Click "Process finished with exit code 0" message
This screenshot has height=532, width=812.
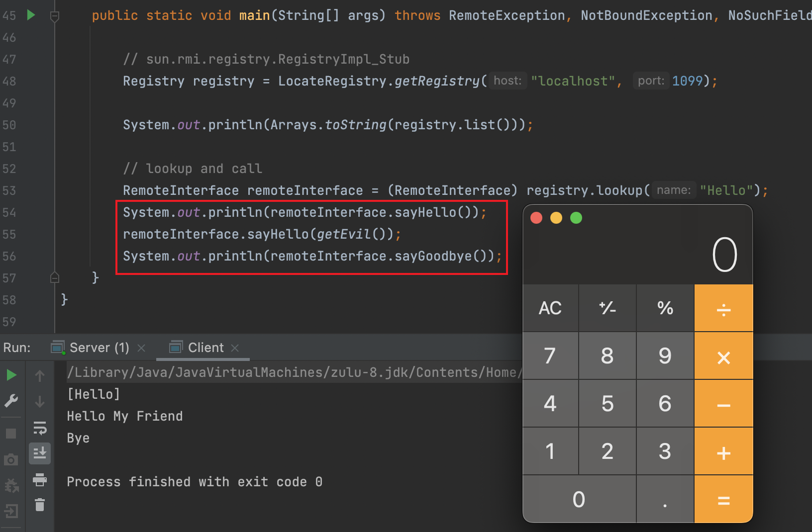[195, 482]
